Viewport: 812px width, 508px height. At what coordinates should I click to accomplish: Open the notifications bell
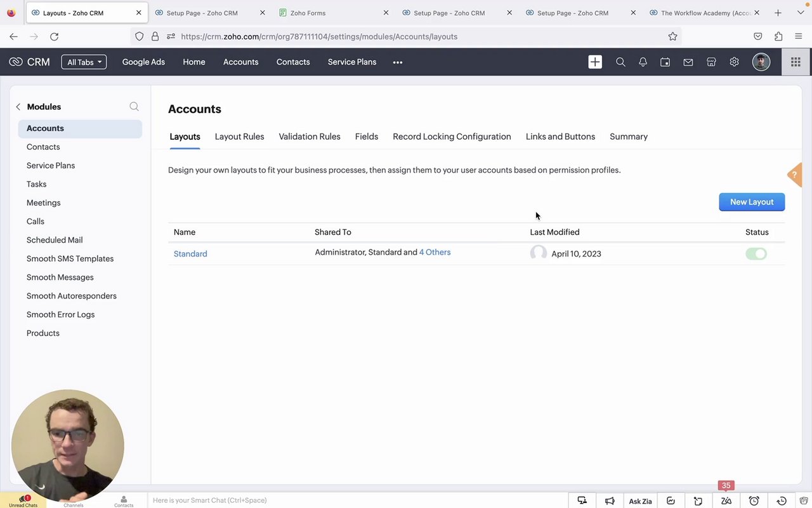(x=643, y=62)
